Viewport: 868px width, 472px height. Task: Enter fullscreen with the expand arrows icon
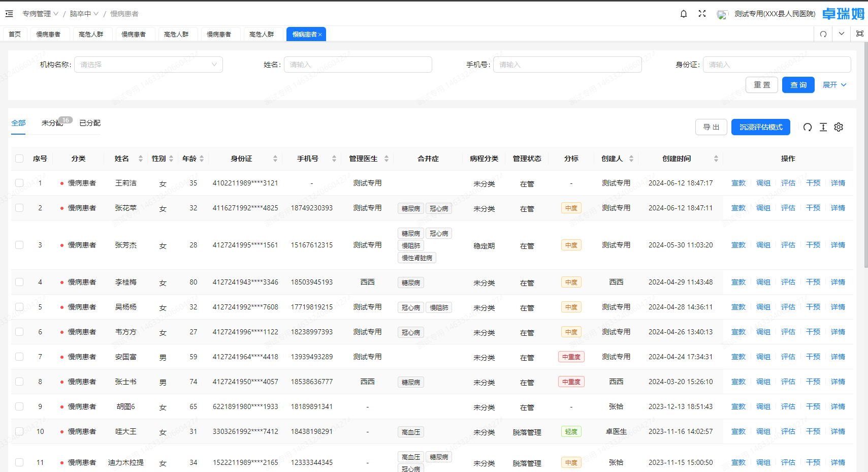point(702,14)
